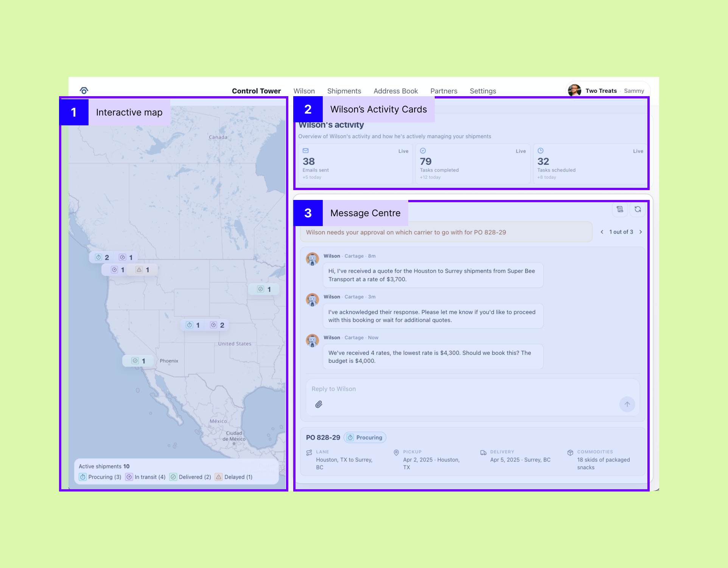Viewport: 728px width, 568px height.
Task: Click the refresh icon in message centre
Action: pyautogui.click(x=638, y=209)
